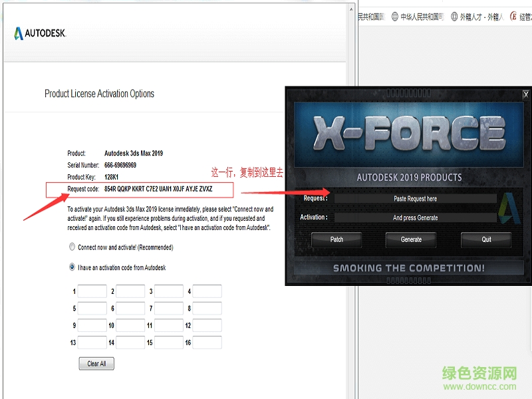This screenshot has width=532, height=399.
Task: Click activation code field 13
Action: [92, 342]
